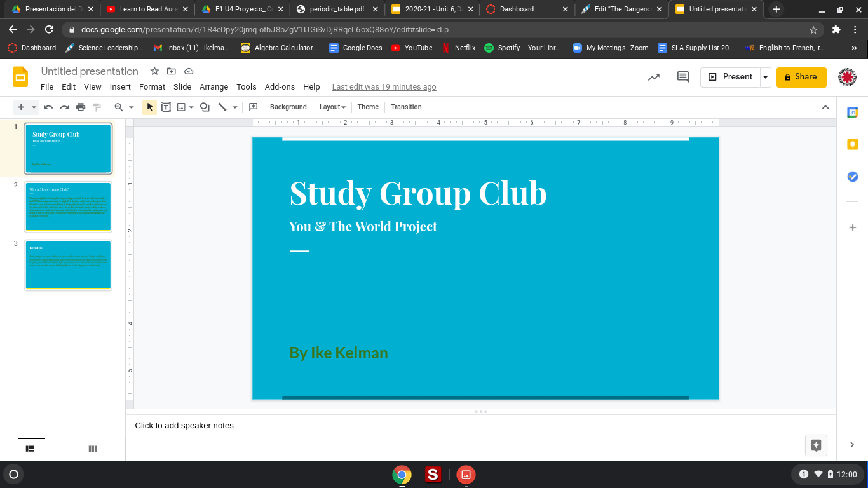Open the Explore button
868x488 pixels.
pos(816,445)
